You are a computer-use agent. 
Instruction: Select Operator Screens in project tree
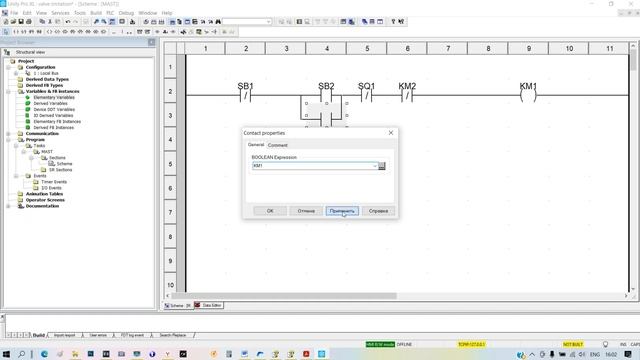[45, 200]
